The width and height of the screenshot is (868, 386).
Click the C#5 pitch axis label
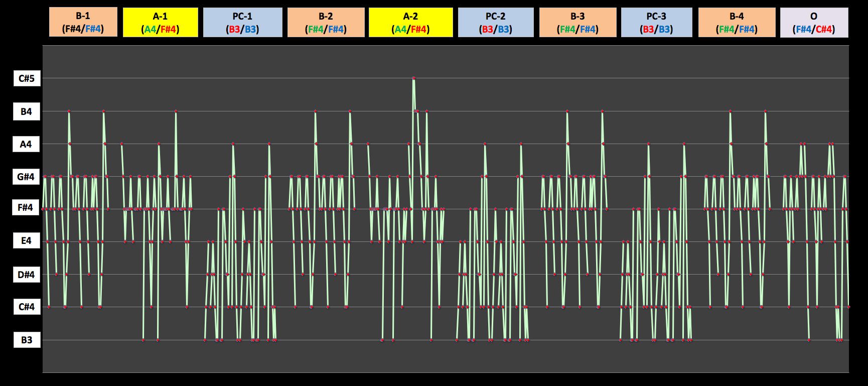tap(26, 78)
